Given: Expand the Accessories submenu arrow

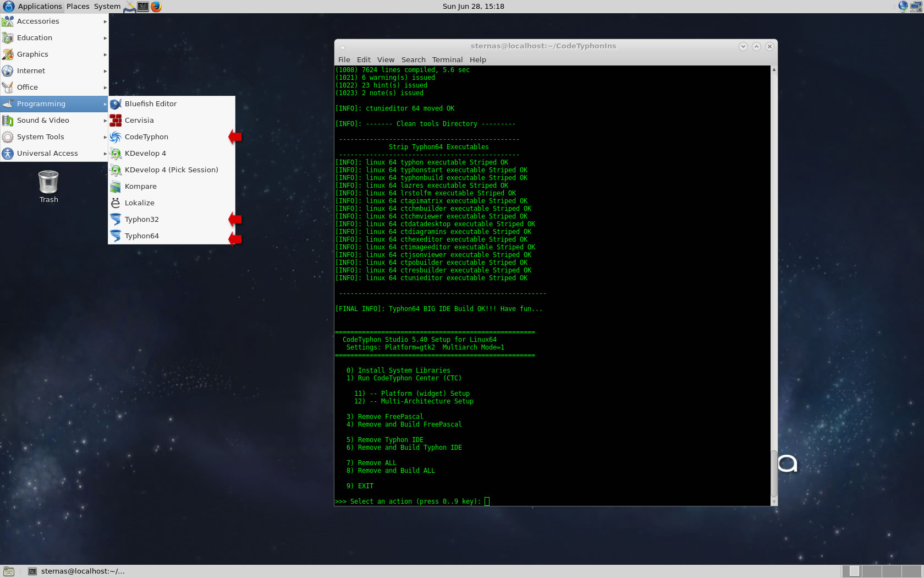Looking at the screenshot, I should tap(105, 21).
